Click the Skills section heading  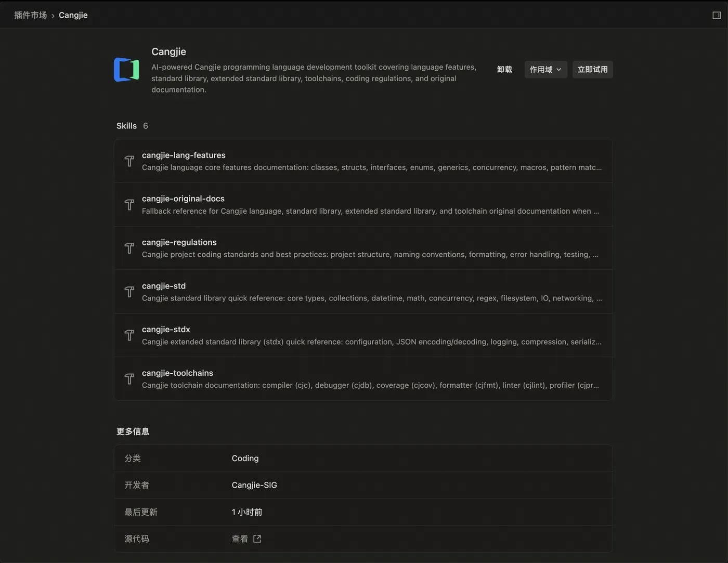126,126
